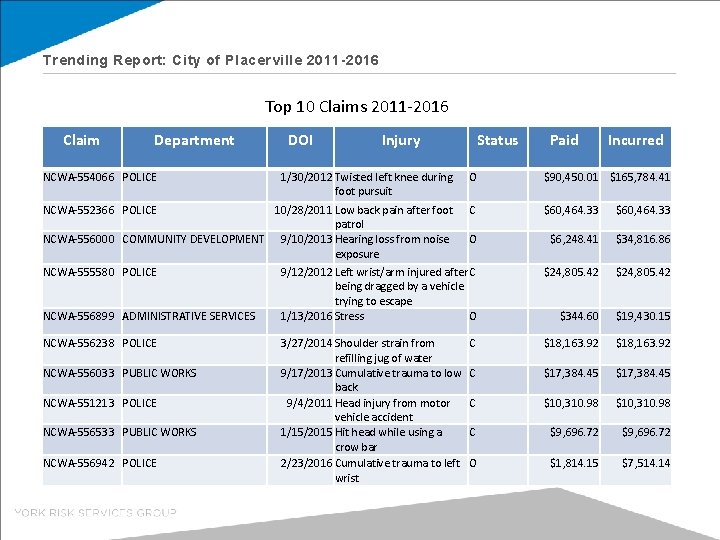The width and height of the screenshot is (720, 540).
Task: Click the date 9/12/2012
Action: [306, 272]
